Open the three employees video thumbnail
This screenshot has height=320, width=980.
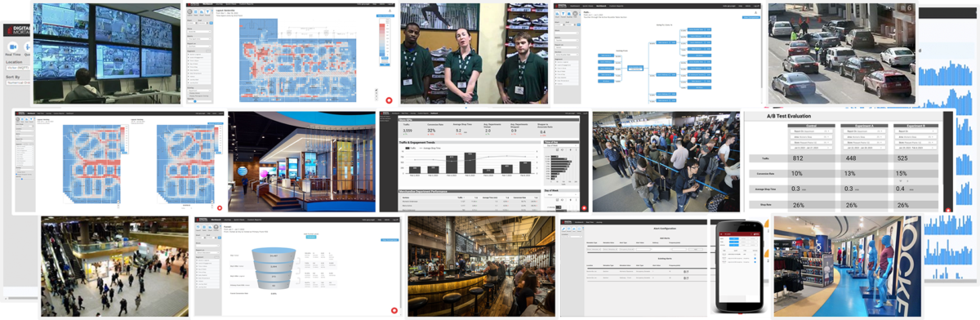pyautogui.click(x=474, y=53)
